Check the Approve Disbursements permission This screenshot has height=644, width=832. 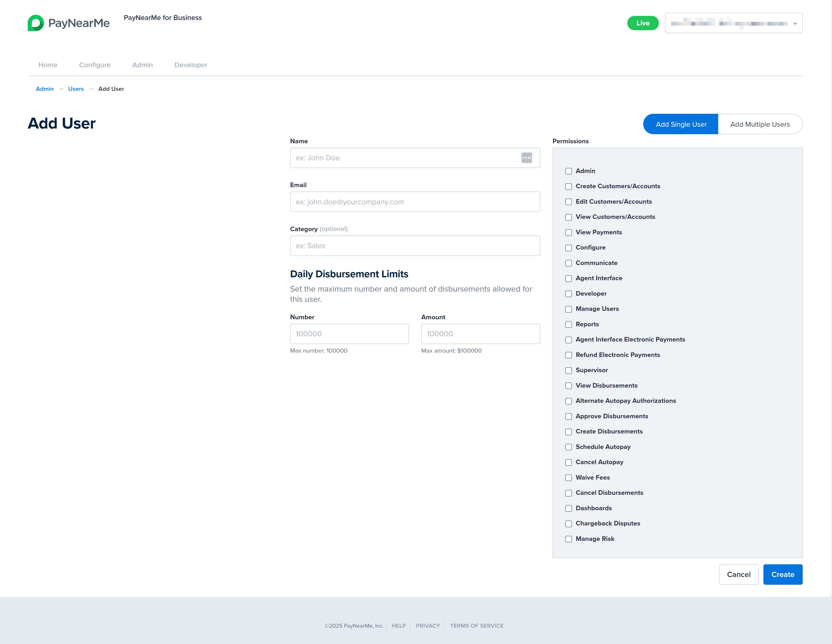568,417
